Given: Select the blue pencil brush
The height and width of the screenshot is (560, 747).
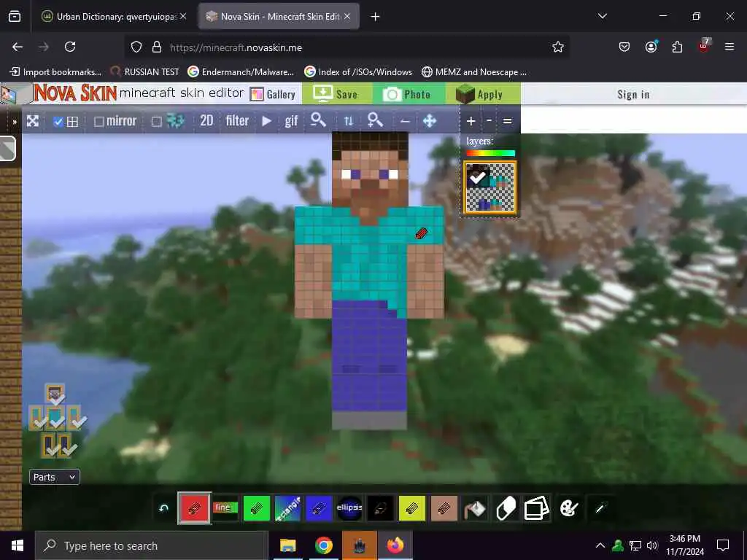Looking at the screenshot, I should pyautogui.click(x=318, y=508).
